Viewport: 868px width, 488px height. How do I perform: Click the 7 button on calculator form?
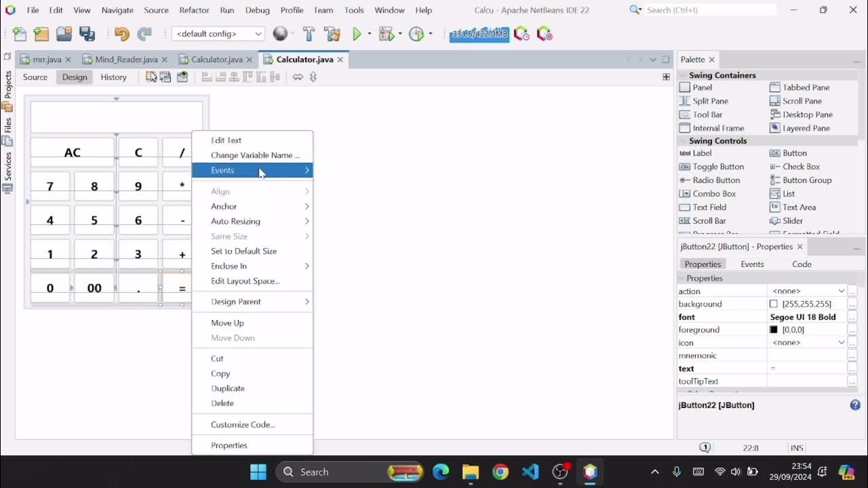[x=50, y=186]
